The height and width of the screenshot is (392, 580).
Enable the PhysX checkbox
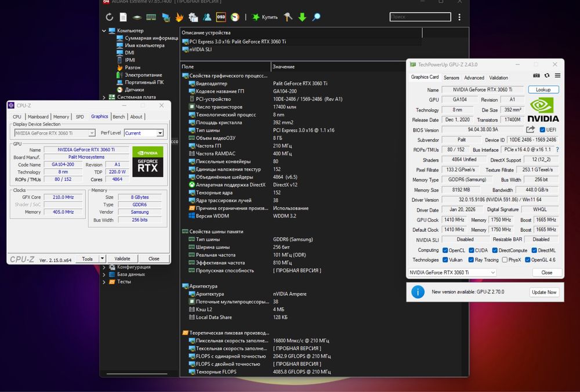tap(505, 260)
